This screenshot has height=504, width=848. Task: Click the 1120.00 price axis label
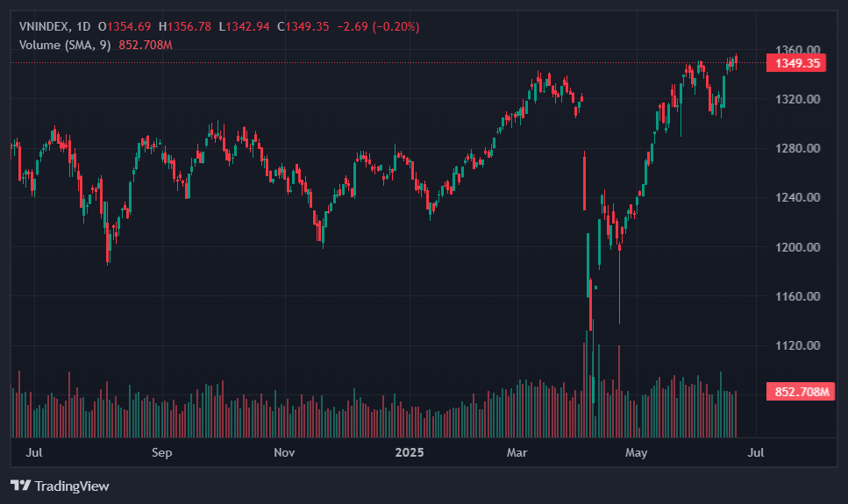coord(798,345)
